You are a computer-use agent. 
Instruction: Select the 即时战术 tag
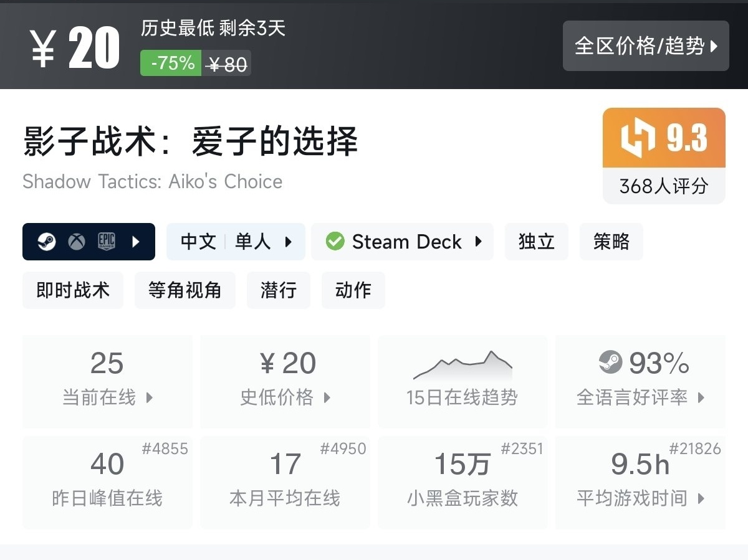[73, 290]
